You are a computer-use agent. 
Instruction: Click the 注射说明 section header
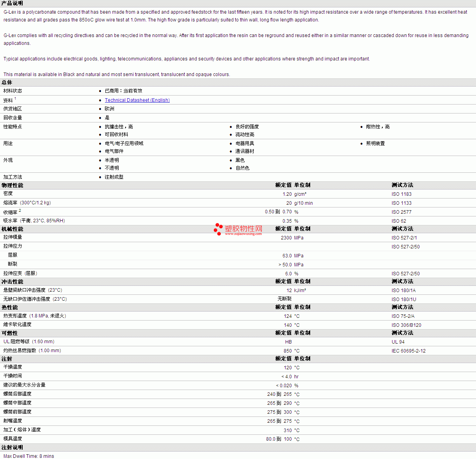tap(12, 447)
